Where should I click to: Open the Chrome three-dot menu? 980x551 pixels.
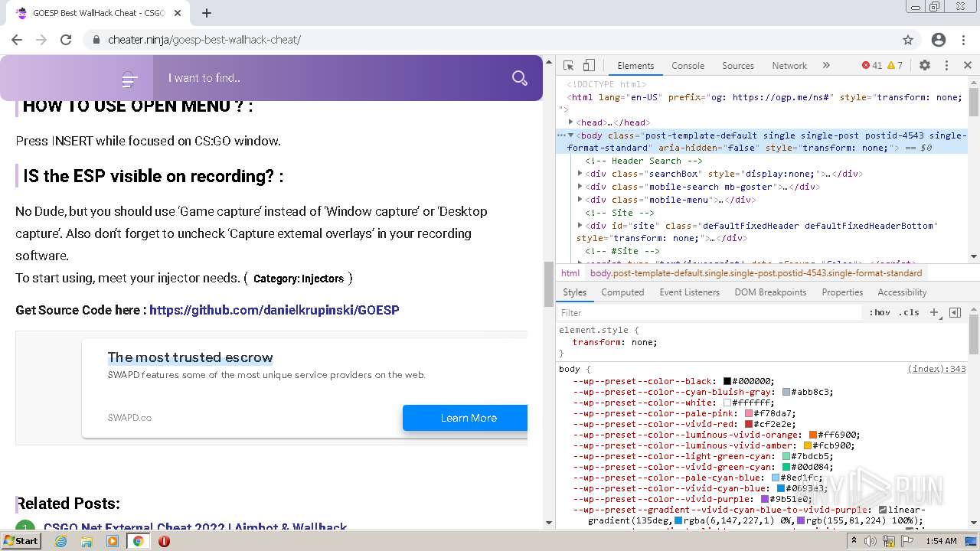pyautogui.click(x=964, y=40)
